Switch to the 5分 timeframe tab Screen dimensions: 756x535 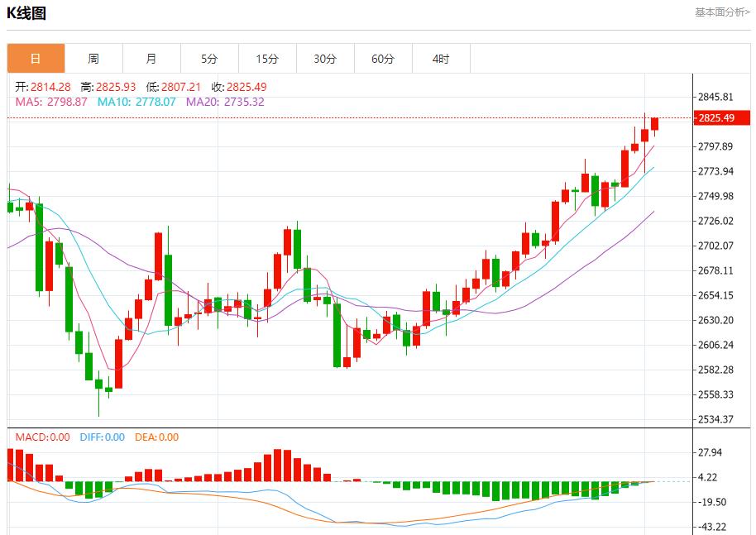point(209,59)
